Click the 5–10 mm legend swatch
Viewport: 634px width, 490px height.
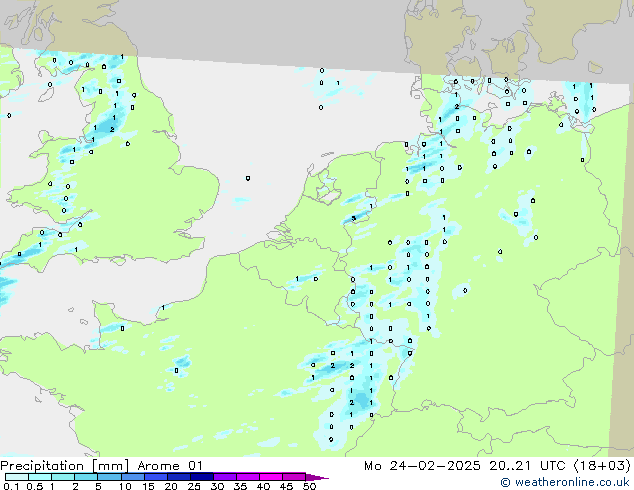point(109,477)
